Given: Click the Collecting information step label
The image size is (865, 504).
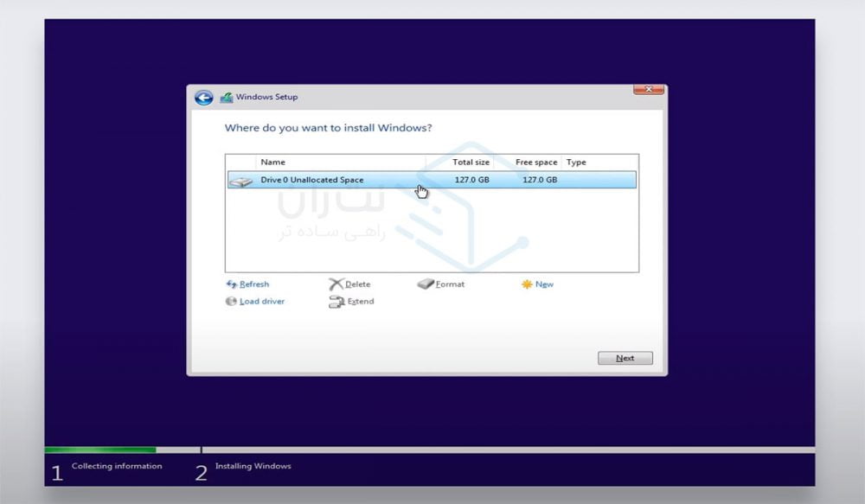Looking at the screenshot, I should pyautogui.click(x=117, y=467).
